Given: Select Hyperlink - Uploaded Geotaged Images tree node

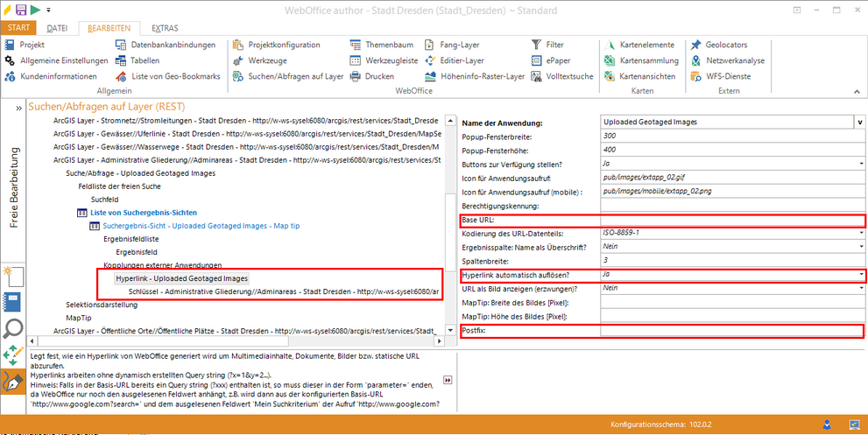Looking at the screenshot, I should point(181,278).
